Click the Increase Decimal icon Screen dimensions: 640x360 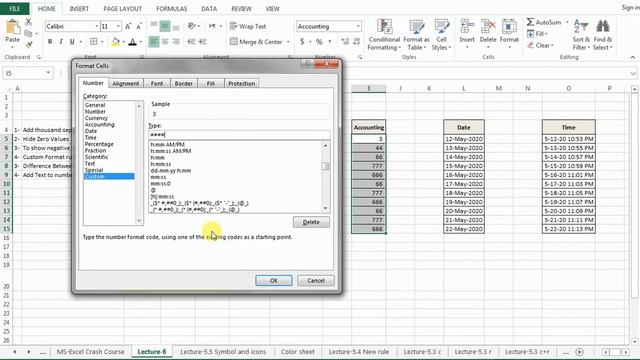[x=345, y=42]
